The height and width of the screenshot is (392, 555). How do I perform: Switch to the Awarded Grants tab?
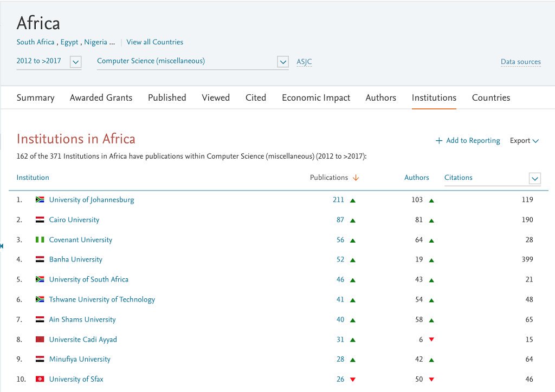tap(101, 97)
